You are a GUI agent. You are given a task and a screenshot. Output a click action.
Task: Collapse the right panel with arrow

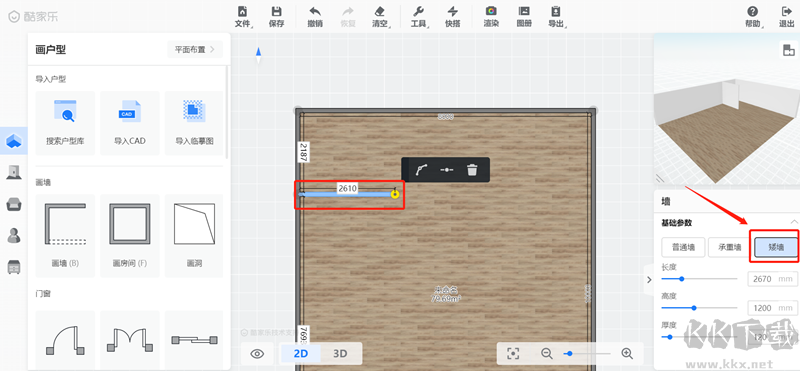coord(649,280)
